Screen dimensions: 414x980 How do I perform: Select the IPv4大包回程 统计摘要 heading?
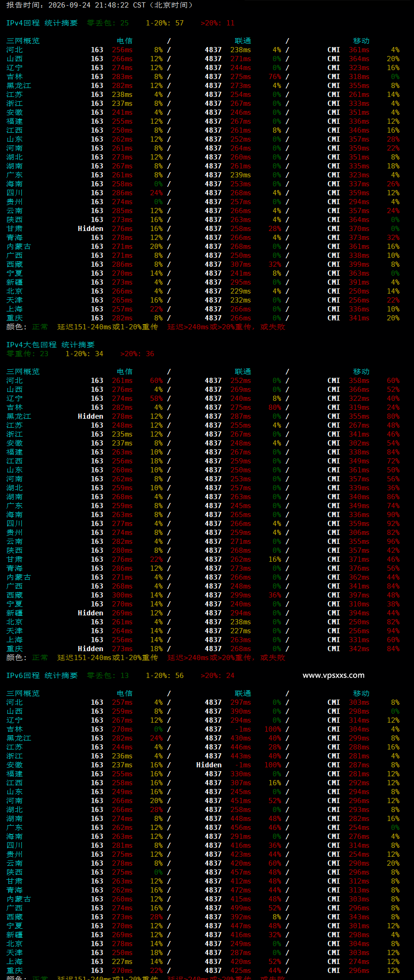coord(50,345)
